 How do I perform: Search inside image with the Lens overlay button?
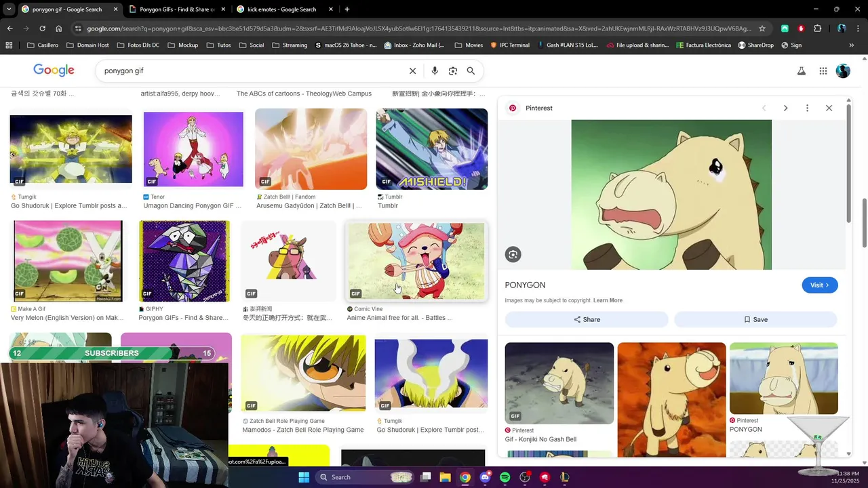(513, 254)
